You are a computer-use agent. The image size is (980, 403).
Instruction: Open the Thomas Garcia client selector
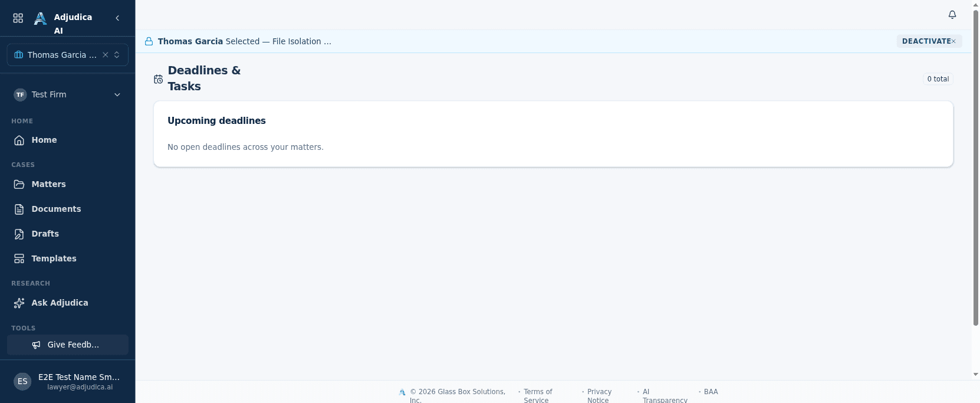(x=68, y=55)
